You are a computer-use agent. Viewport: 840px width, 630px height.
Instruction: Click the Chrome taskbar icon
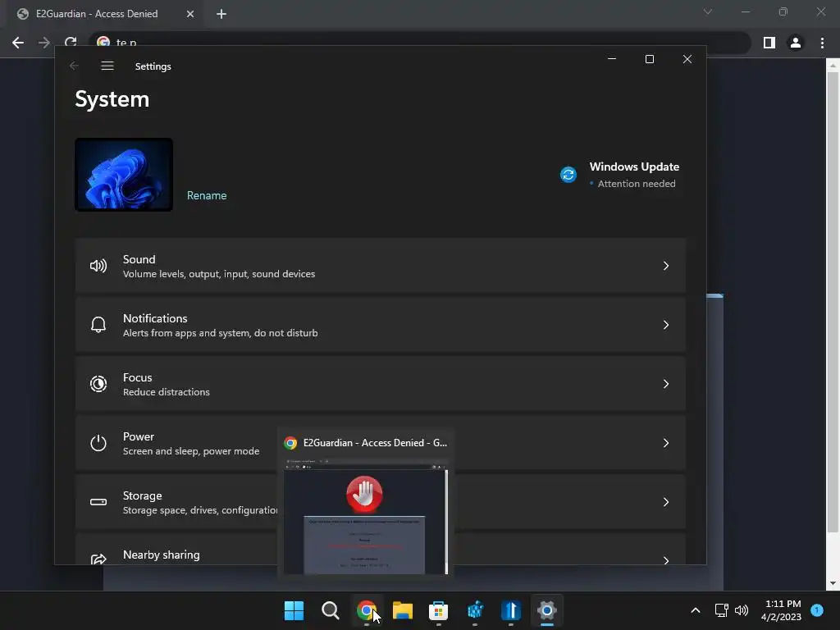367,610
